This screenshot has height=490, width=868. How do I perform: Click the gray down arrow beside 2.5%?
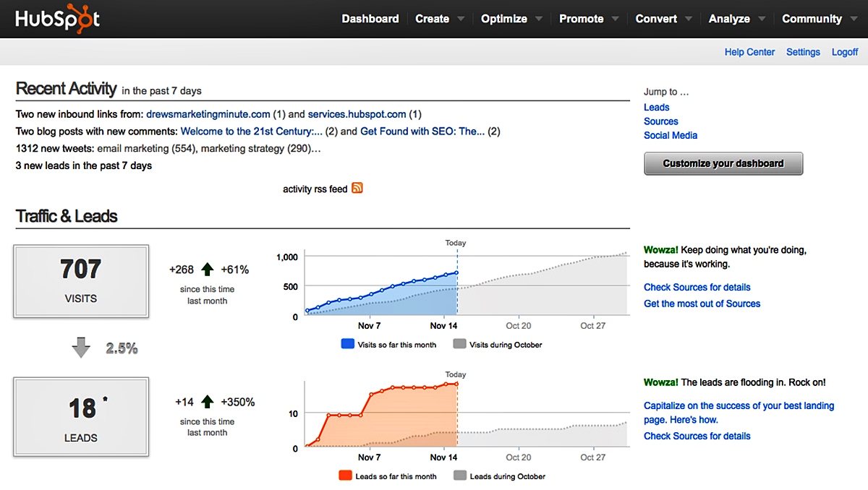click(81, 348)
